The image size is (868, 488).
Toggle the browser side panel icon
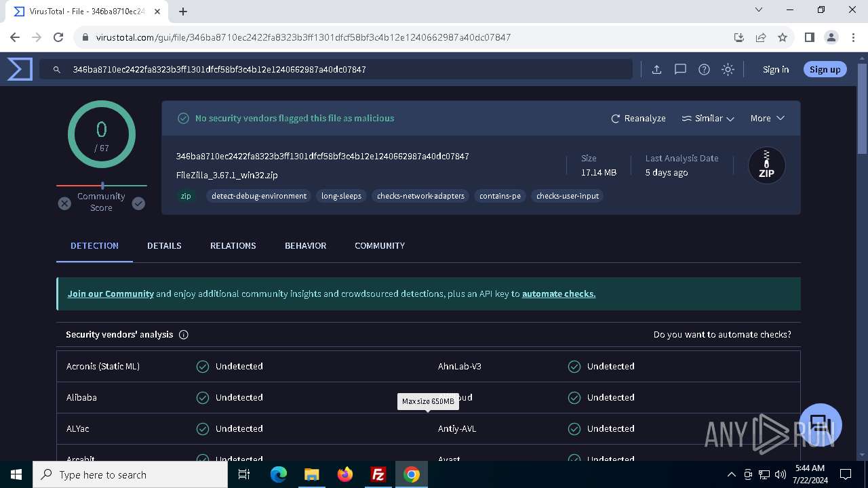809,37
